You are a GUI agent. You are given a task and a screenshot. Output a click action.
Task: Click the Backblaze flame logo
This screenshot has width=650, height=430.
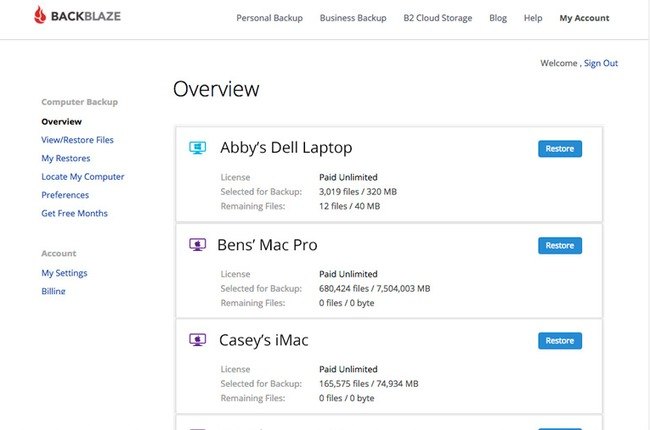pos(40,15)
